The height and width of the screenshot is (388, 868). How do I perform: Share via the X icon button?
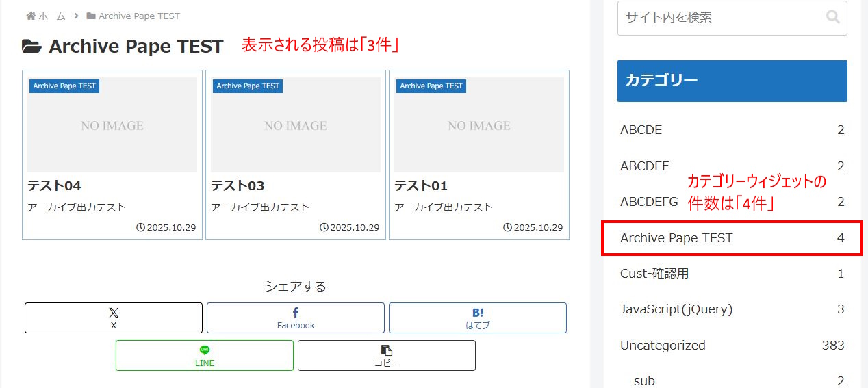click(x=114, y=318)
